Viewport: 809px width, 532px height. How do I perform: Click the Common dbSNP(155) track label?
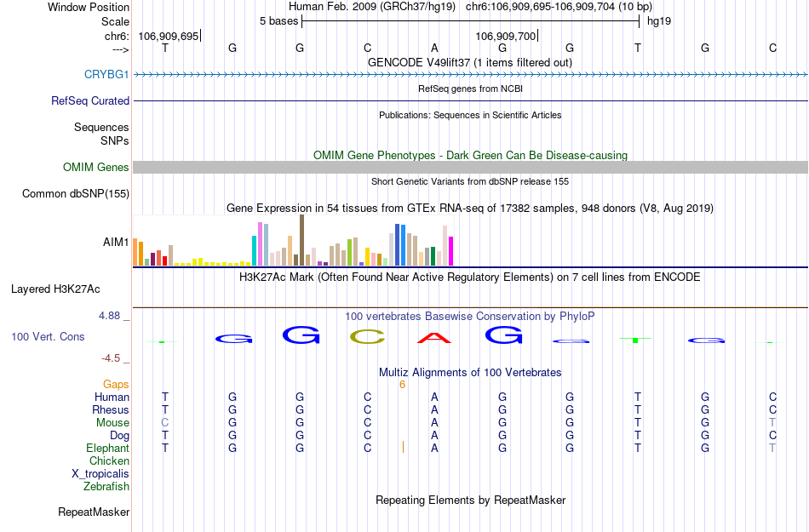click(75, 194)
